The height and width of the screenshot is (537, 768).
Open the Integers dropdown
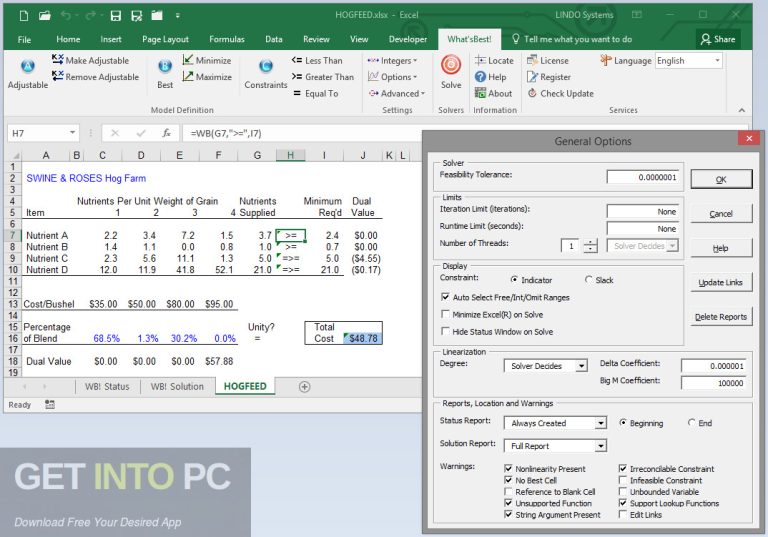(392, 61)
